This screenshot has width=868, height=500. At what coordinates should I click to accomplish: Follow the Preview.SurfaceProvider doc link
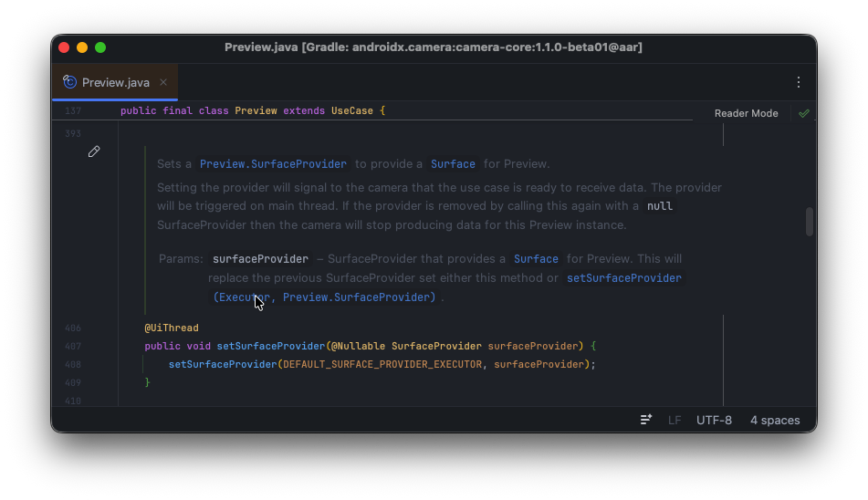(273, 164)
